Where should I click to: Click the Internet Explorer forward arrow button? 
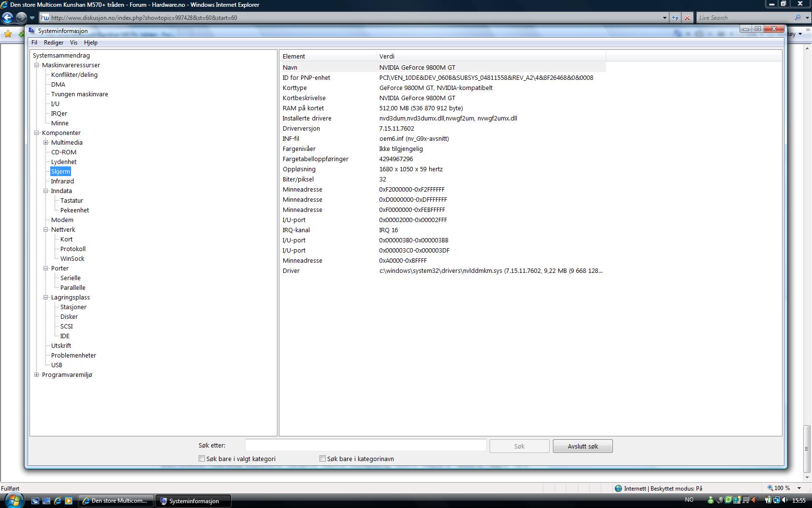21,18
